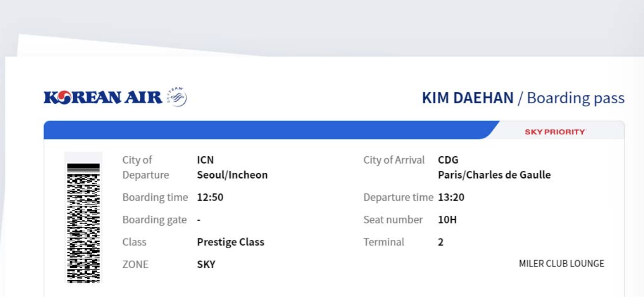The height and width of the screenshot is (298, 644).
Task: Click the SKY zone value
Action: [x=206, y=265]
